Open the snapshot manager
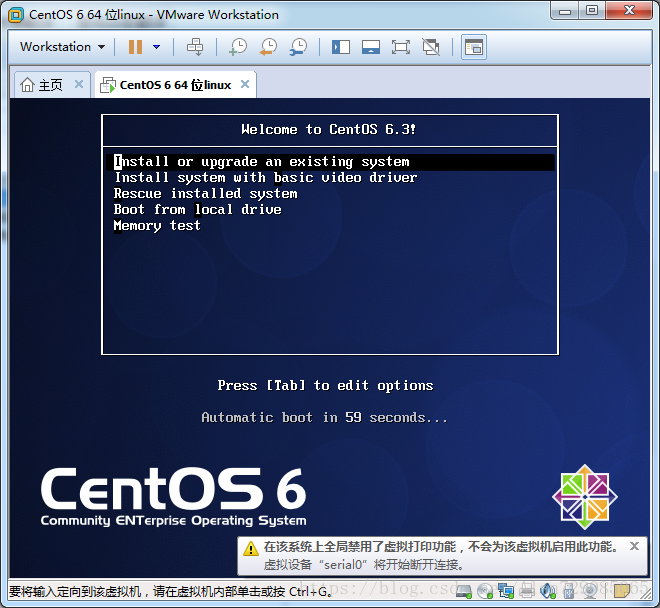This screenshot has height=608, width=660. 298,47
